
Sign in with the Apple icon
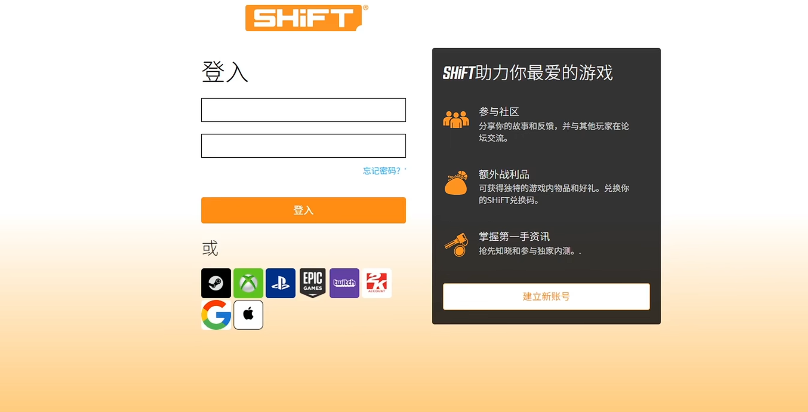[248, 315]
